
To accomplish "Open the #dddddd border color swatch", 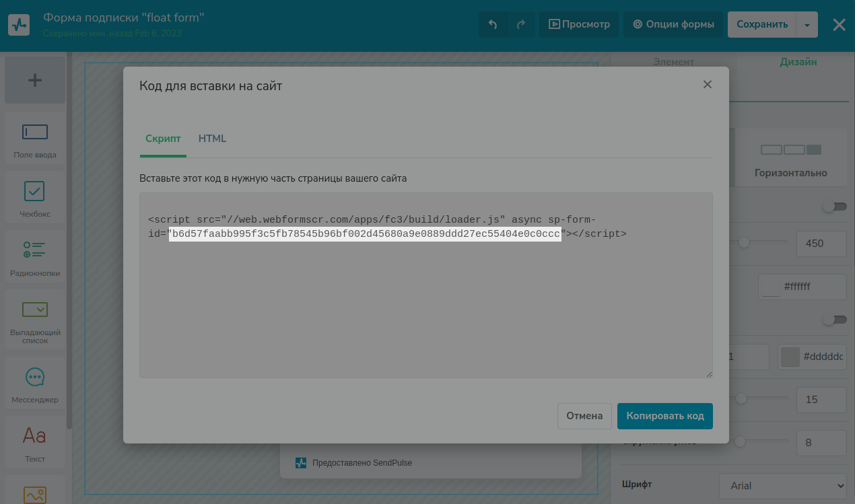I will [790, 357].
